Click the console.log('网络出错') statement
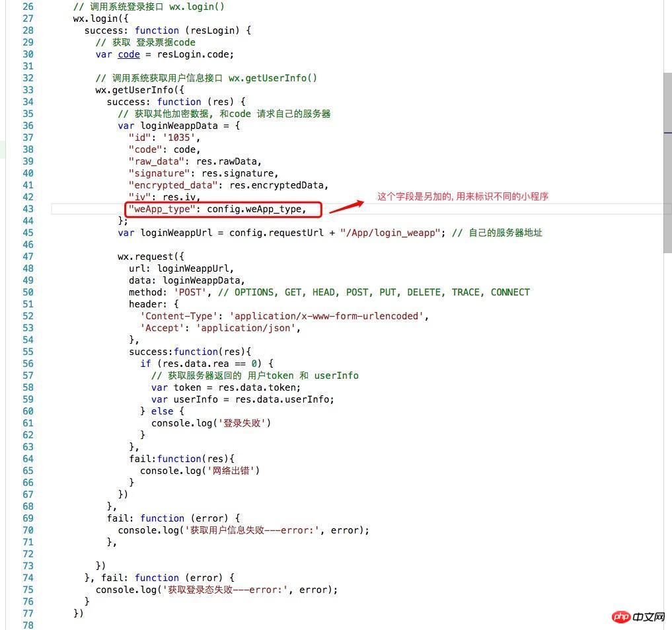 (200, 471)
